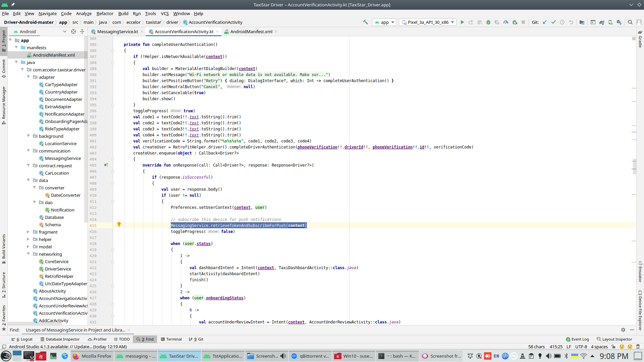This screenshot has width=644, height=362.
Task: Run the app with the green play button
Action: [x=462, y=22]
